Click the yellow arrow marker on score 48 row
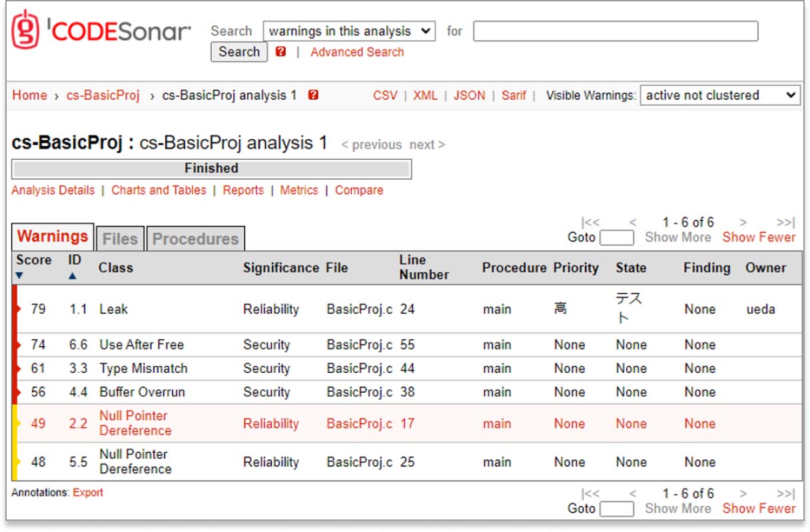Viewport: 810px width, 532px height. click(x=17, y=461)
